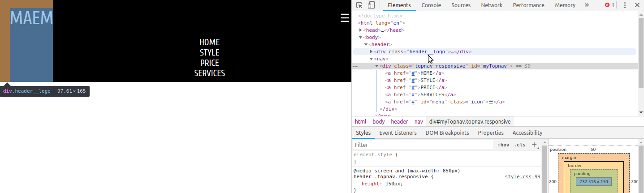Open the Accessibility sub-tab
Image resolution: width=644 pixels, height=193 pixels.
tap(527, 133)
